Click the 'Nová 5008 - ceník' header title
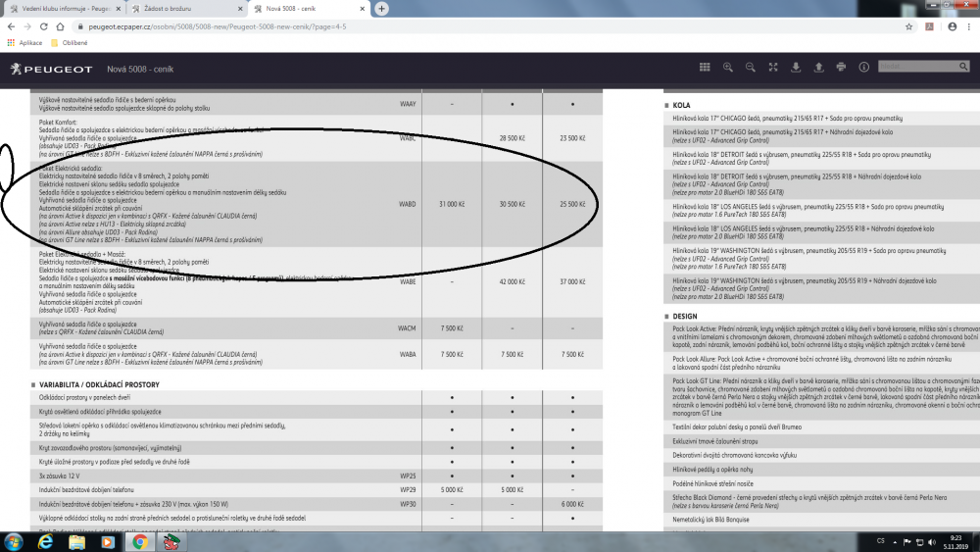The width and height of the screenshot is (980, 552). pos(140,70)
